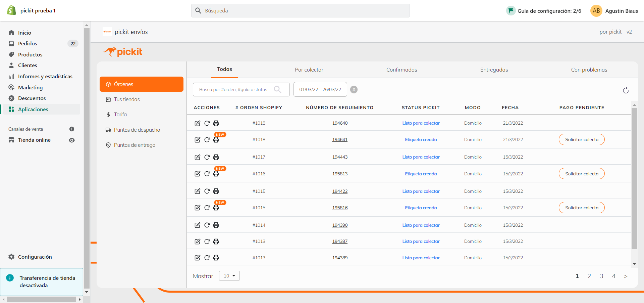Open tracking number 194640 link
Screen dimensions: 644x303
pyautogui.click(x=340, y=123)
